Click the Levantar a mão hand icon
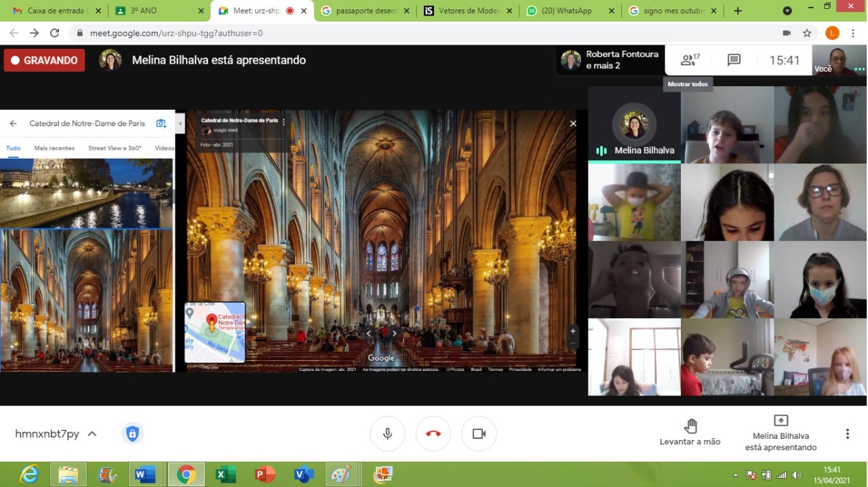This screenshot has height=487, width=868. [x=690, y=426]
